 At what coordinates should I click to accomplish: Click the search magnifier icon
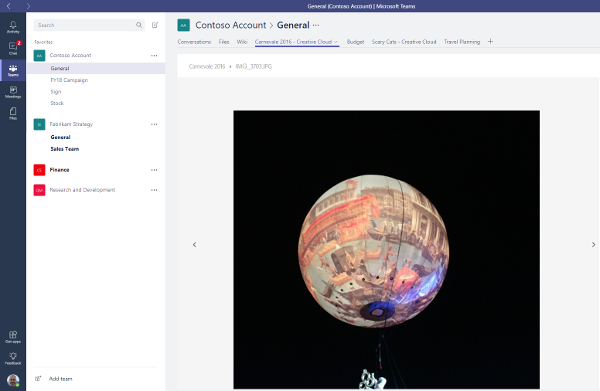(139, 25)
